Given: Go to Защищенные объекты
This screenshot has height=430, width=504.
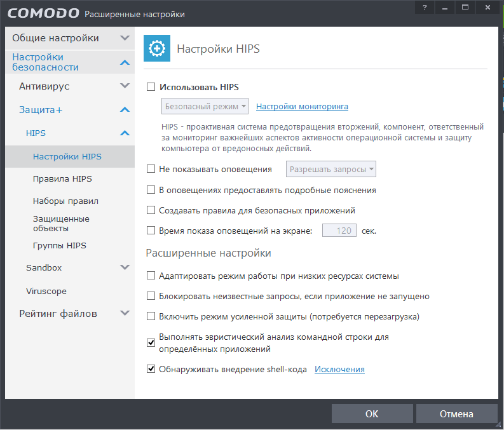Looking at the screenshot, I should (x=61, y=224).
